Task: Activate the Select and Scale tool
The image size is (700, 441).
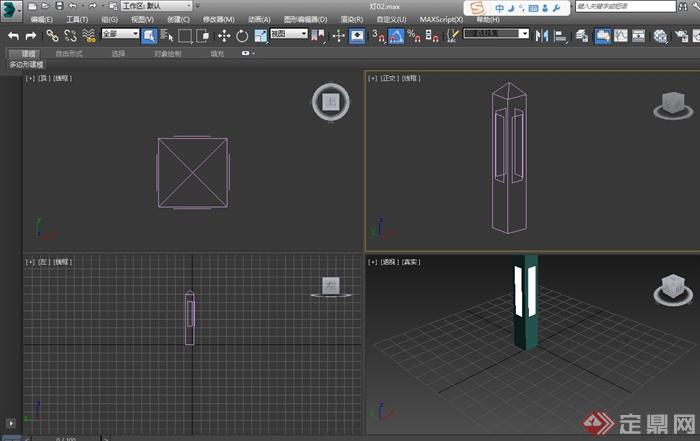Action: (x=260, y=36)
